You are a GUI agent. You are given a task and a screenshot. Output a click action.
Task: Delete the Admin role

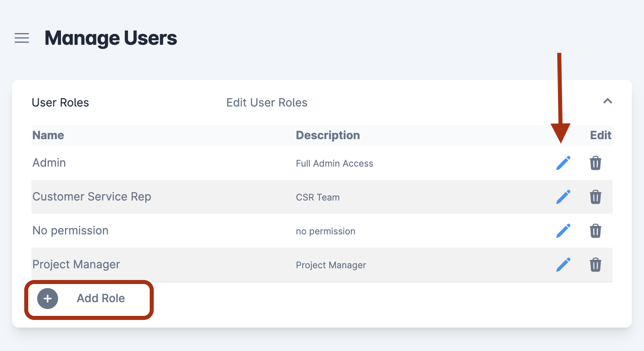[x=595, y=163]
